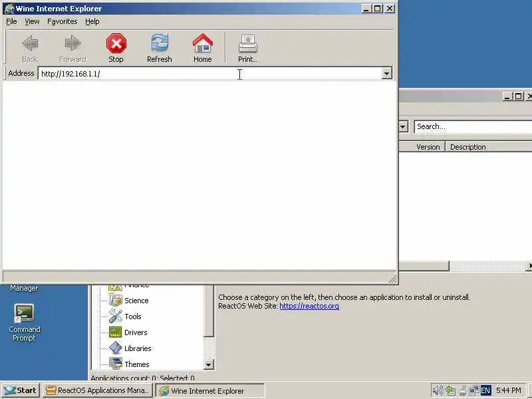This screenshot has width=532, height=399.
Task: Click the 5:44 PM taskbar clock
Action: (509, 390)
